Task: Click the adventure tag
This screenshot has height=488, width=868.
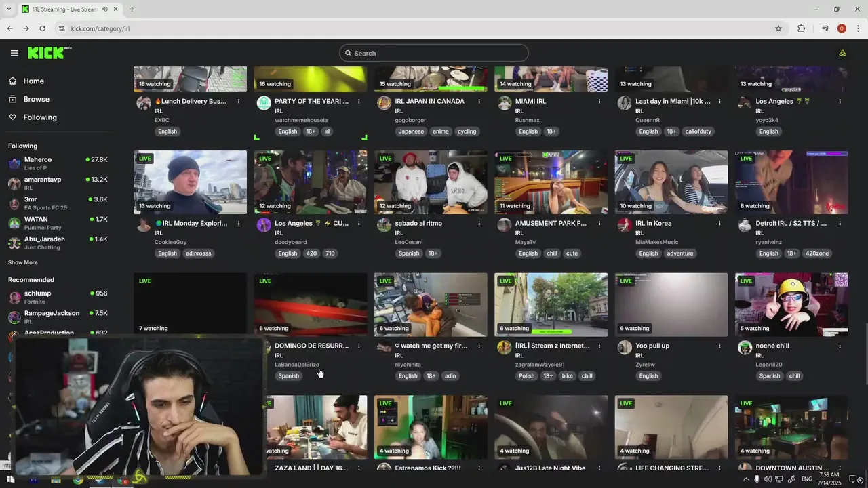Action: coord(680,253)
